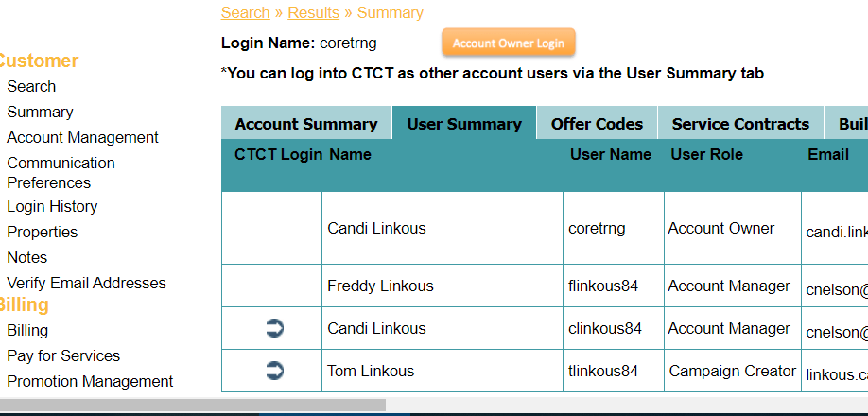
Task: Open Account Management sidebar link
Action: click(82, 137)
